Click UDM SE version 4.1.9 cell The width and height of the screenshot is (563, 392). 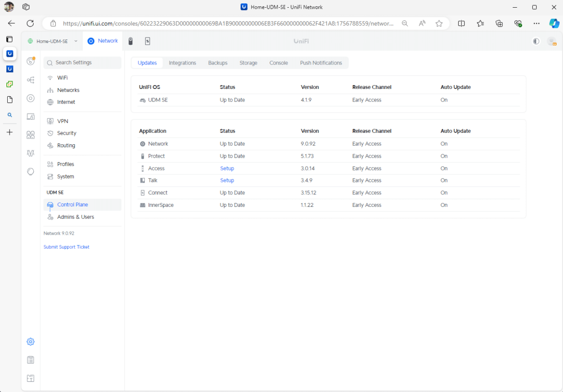pos(306,100)
